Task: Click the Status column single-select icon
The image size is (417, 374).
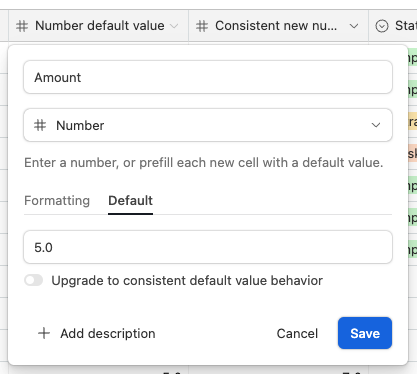Action: (x=382, y=26)
